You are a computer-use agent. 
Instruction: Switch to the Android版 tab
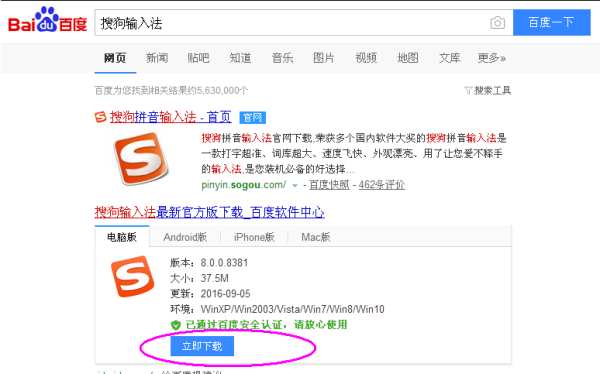pos(185,237)
